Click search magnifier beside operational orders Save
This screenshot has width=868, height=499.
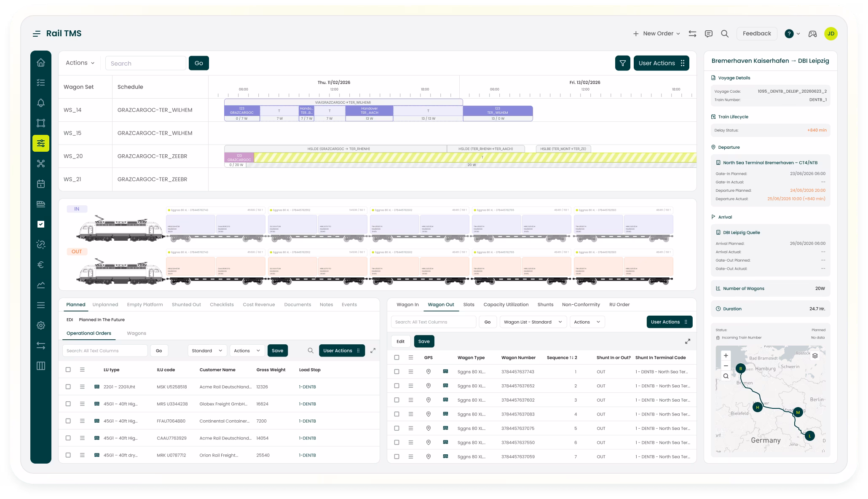(311, 351)
